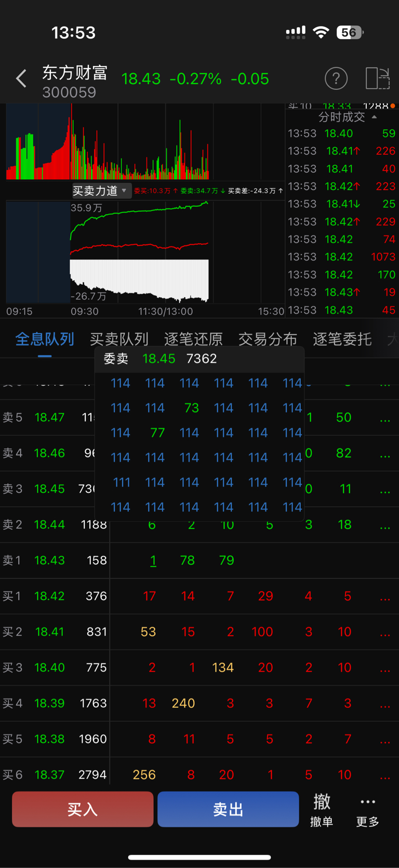Expand more orders for 卖4 row
This screenshot has height=868, width=399.
[x=385, y=454]
